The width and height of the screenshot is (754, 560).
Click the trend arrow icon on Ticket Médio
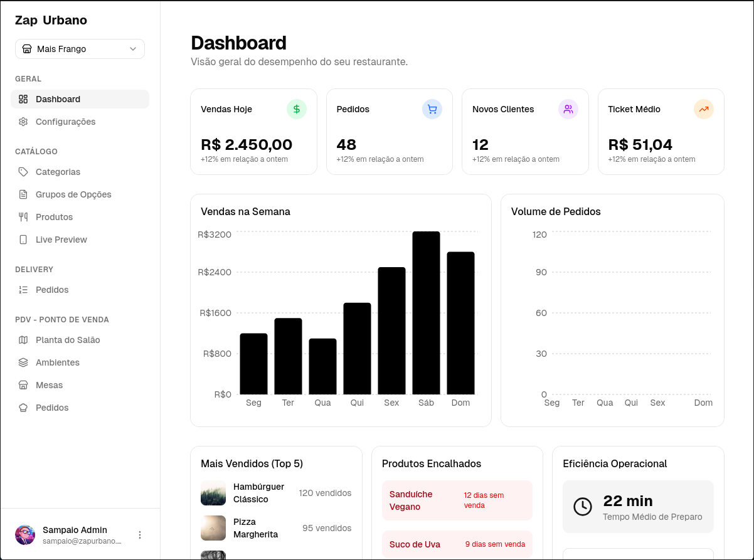pyautogui.click(x=703, y=108)
